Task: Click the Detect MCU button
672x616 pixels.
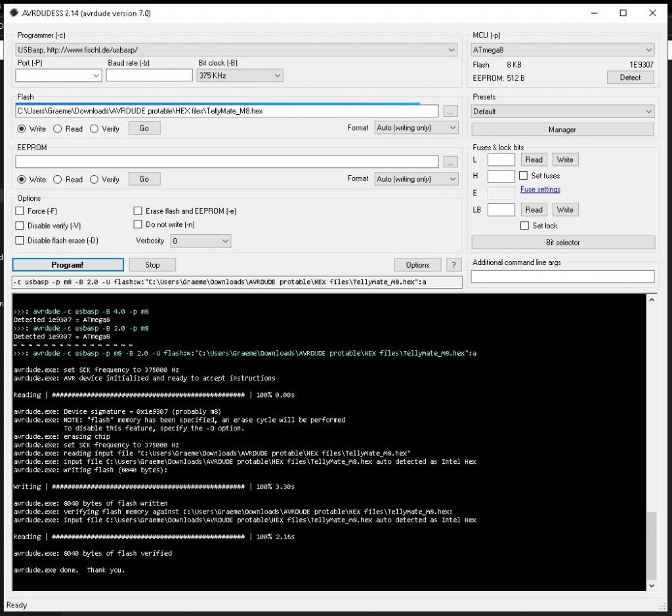Action: click(630, 77)
